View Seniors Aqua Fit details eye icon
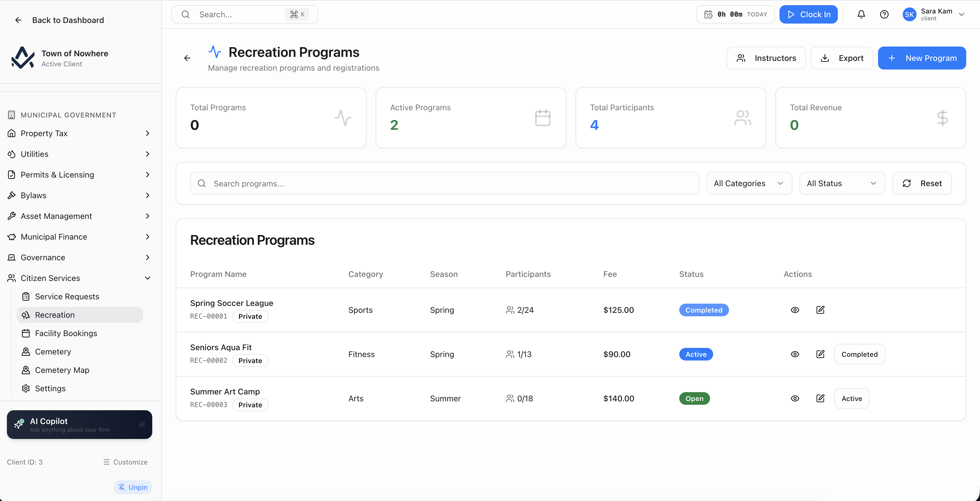Screen dimensions: 980x501 [x=795, y=354]
